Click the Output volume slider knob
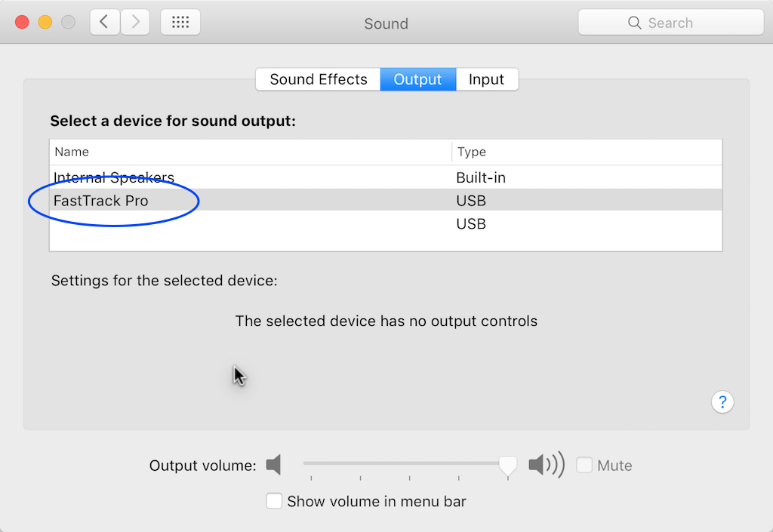 pyautogui.click(x=508, y=466)
